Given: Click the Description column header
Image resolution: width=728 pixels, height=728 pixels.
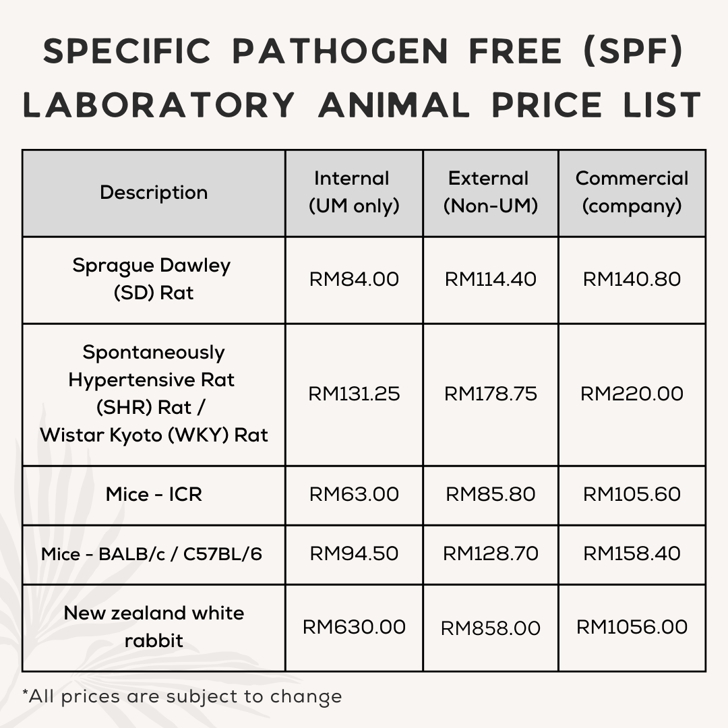Looking at the screenshot, I should click(x=154, y=193).
